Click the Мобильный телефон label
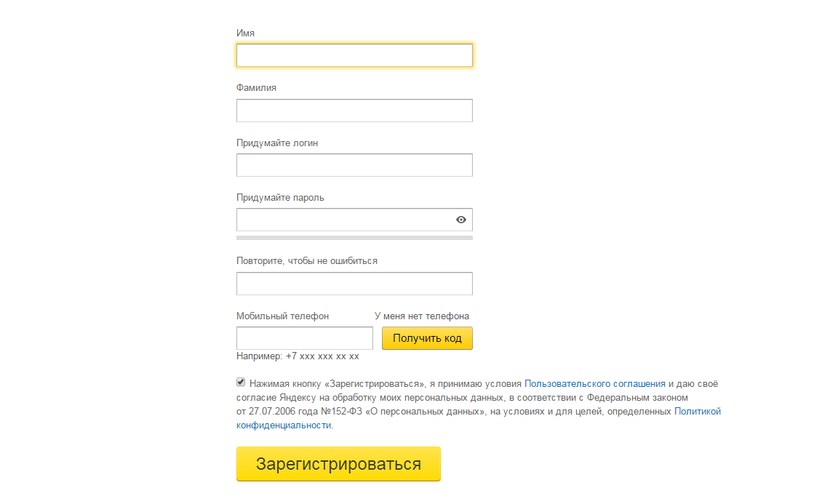The width and height of the screenshot is (814, 504). point(282,316)
